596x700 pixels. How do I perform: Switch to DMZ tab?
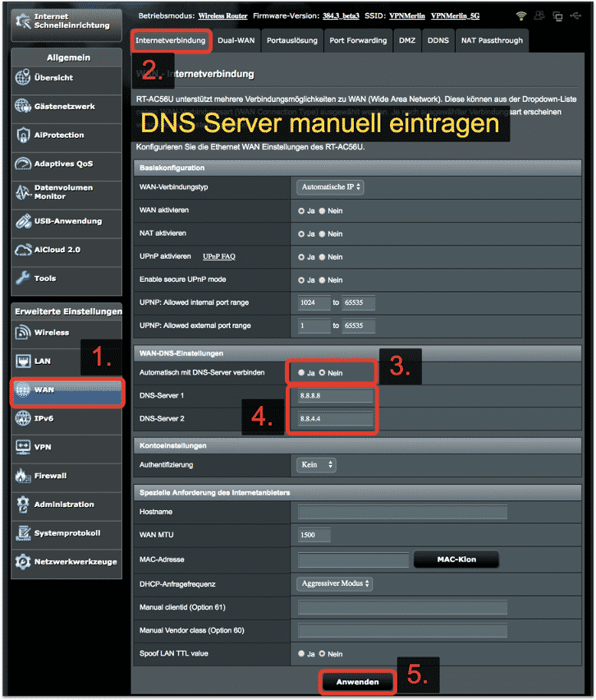pyautogui.click(x=407, y=40)
